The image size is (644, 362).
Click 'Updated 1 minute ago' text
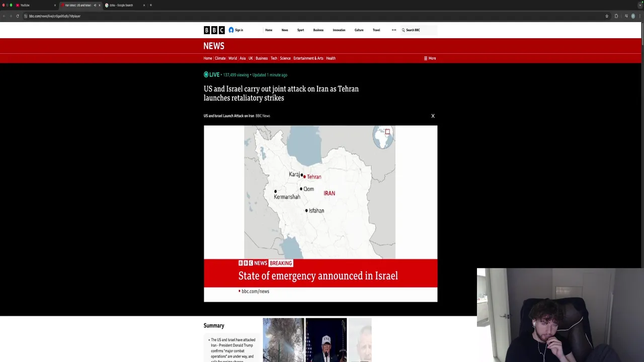pos(270,75)
